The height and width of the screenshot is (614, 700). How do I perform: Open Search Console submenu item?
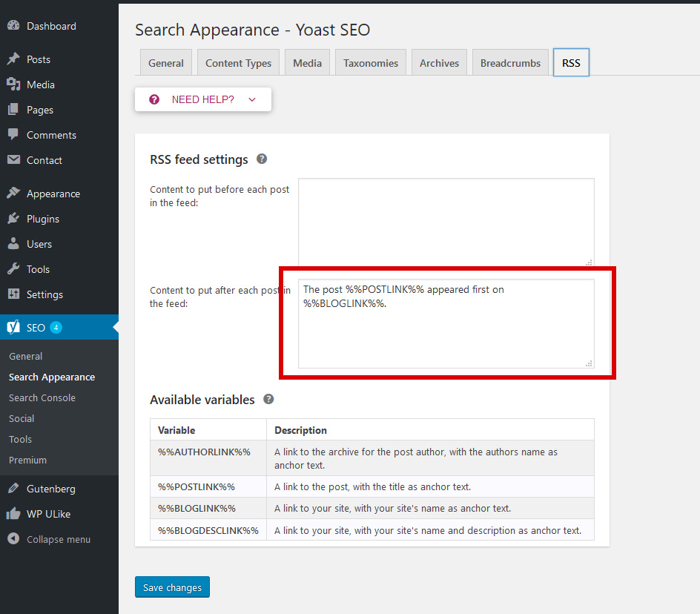click(42, 398)
